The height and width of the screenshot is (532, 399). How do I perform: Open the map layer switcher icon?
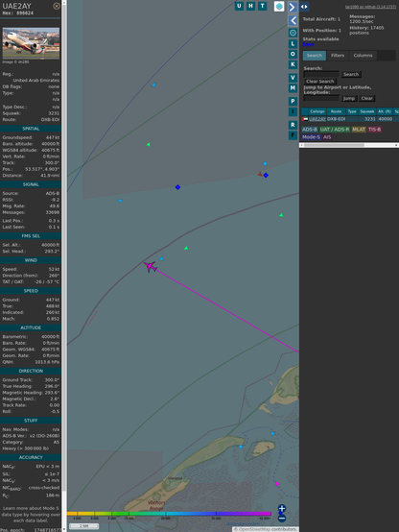279,7
